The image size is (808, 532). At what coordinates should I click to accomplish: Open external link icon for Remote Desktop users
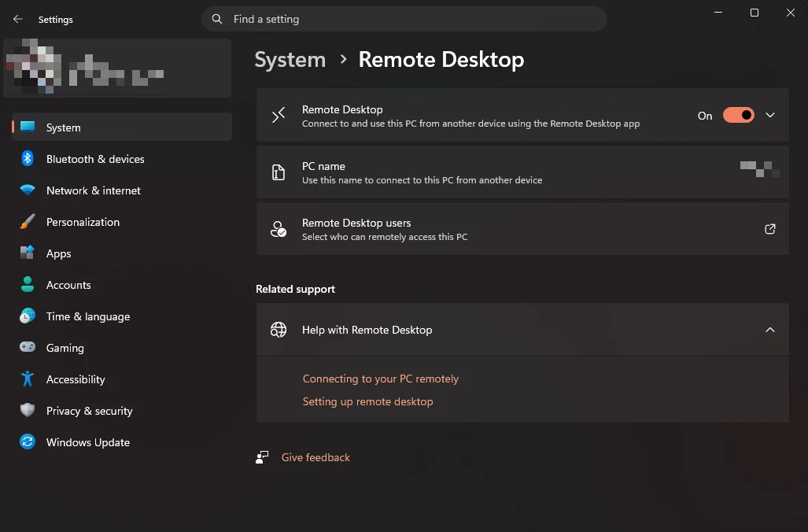click(x=770, y=229)
